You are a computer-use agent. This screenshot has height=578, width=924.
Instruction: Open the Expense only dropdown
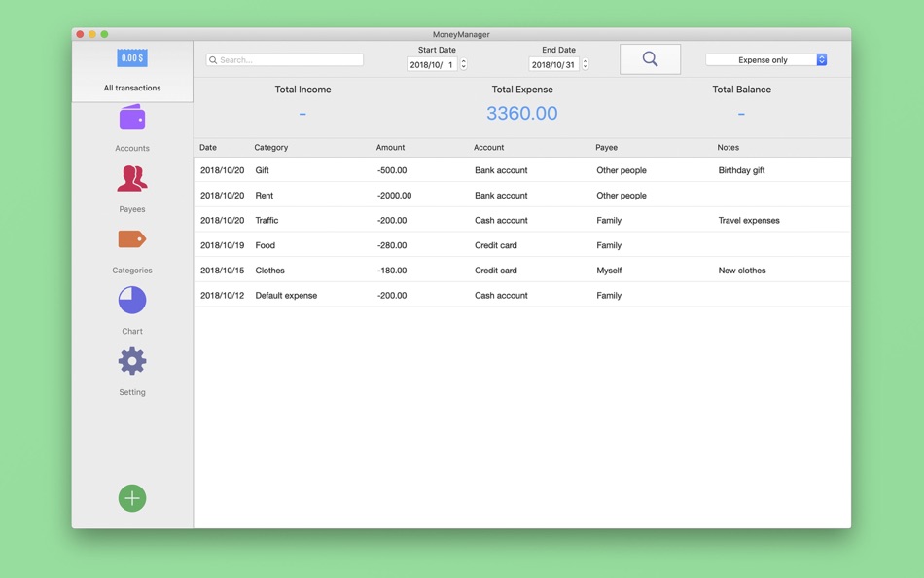point(766,59)
